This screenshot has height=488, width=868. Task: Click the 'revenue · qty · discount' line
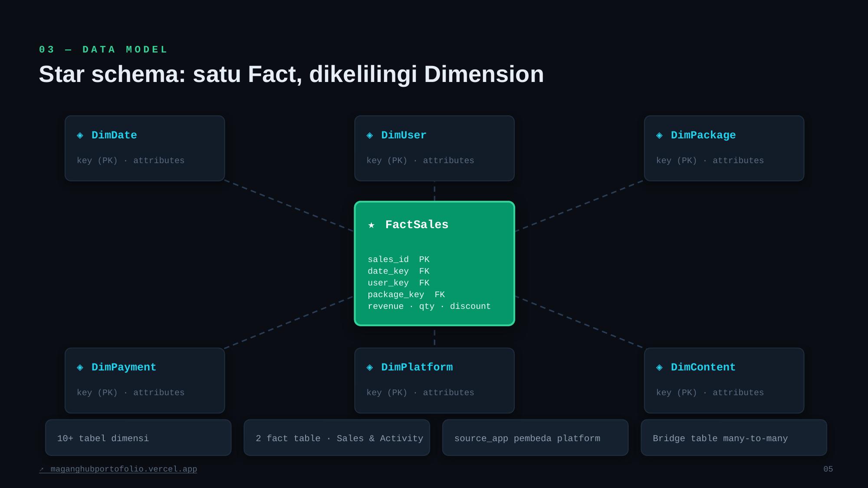pos(429,306)
